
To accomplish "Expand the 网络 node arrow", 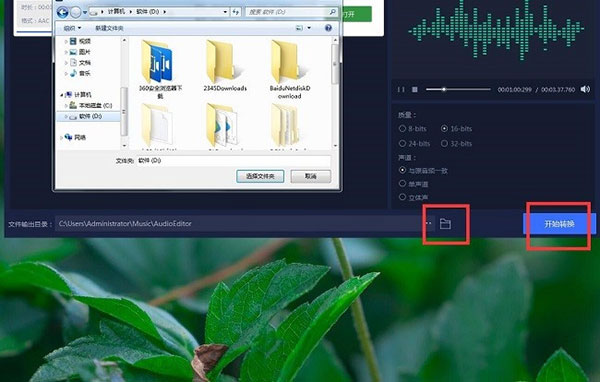I will point(62,137).
